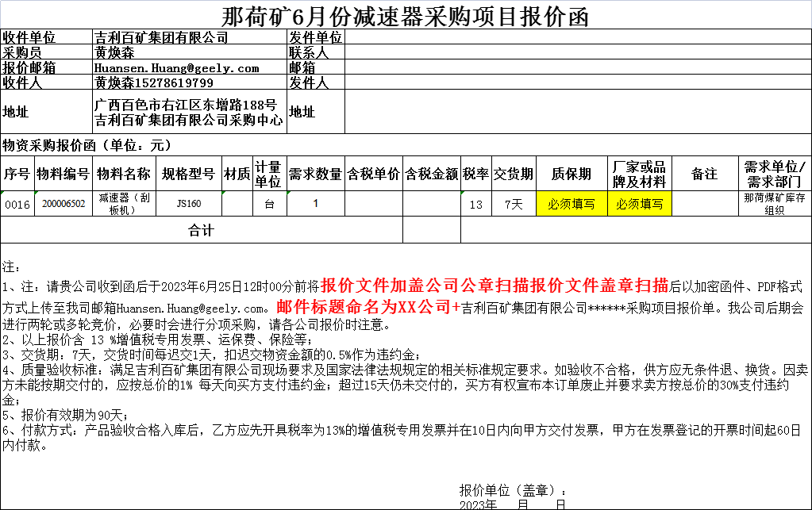Click the 报价邮箱 label cell

46,67
